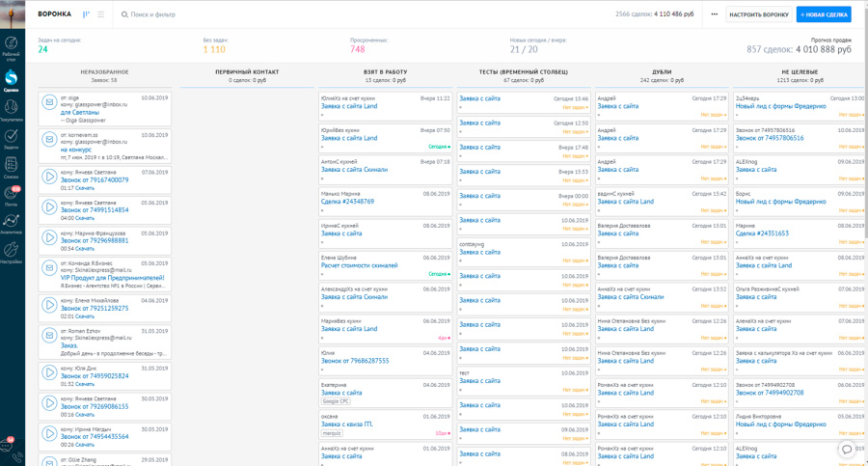Click НОВАЯ СДЕЛКА button
Screen dimensions: 868x466
pyautogui.click(x=824, y=14)
